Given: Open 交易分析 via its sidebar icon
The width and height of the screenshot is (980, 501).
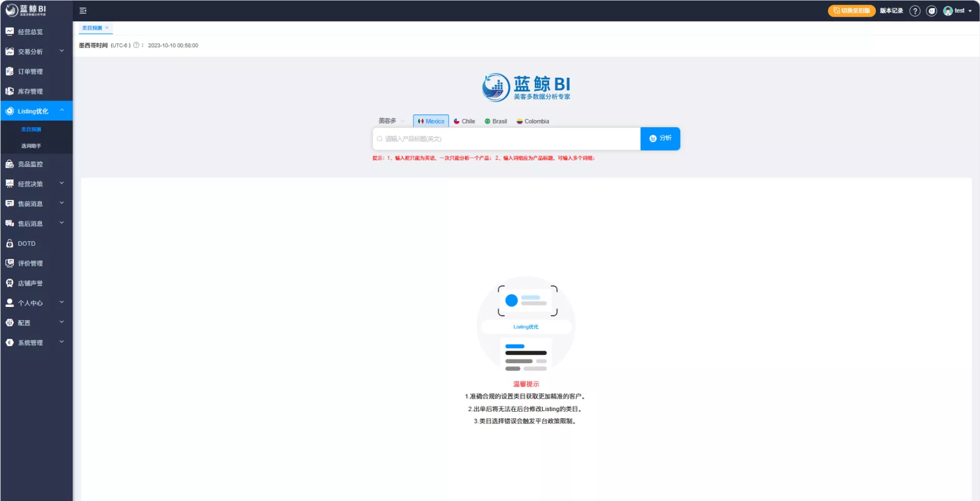Looking at the screenshot, I should coord(10,52).
